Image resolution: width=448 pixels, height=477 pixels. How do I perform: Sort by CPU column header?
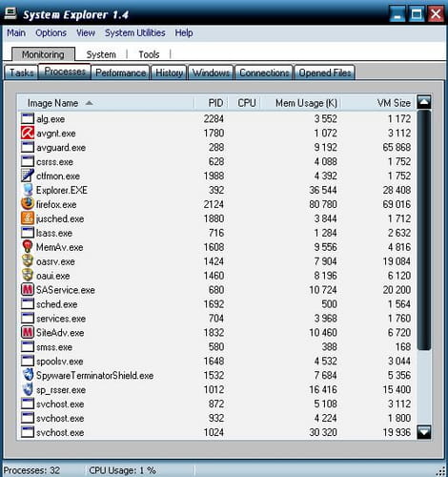[x=244, y=103]
